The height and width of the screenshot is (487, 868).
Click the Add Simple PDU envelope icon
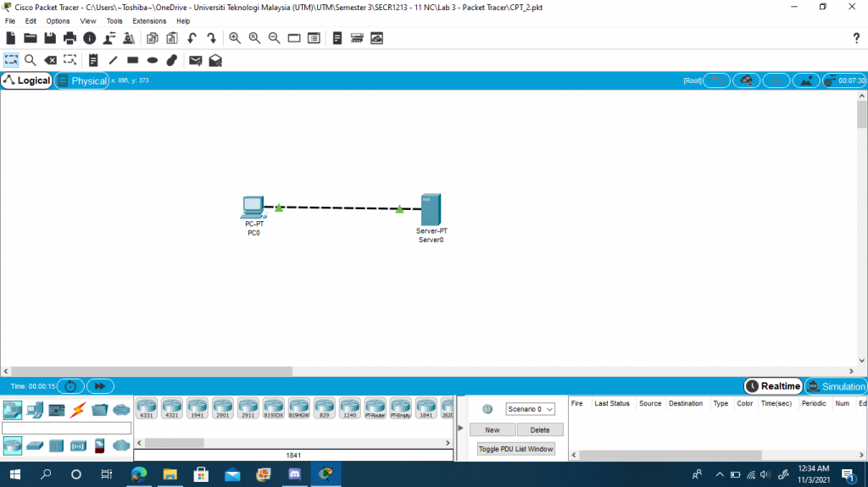coord(195,60)
